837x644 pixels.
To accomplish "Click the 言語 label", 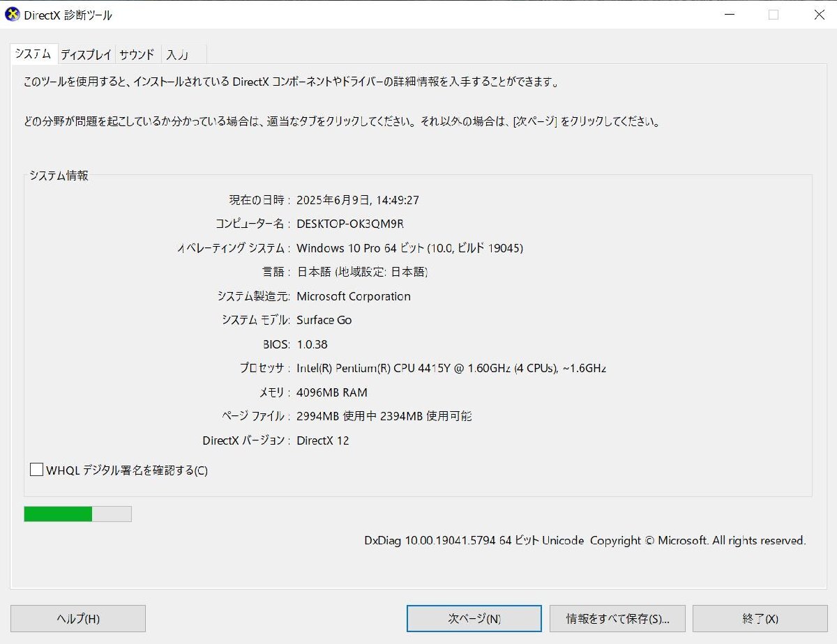I will 276,272.
